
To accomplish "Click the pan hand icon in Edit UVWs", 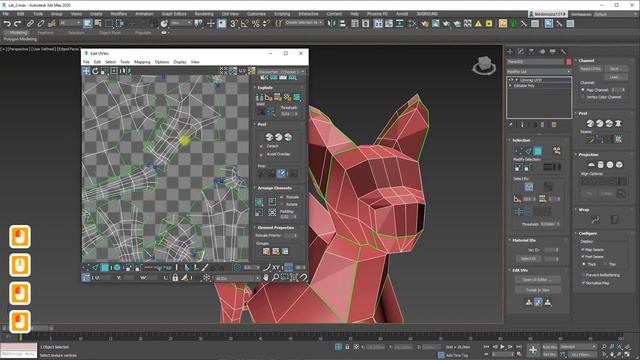I will click(x=266, y=278).
